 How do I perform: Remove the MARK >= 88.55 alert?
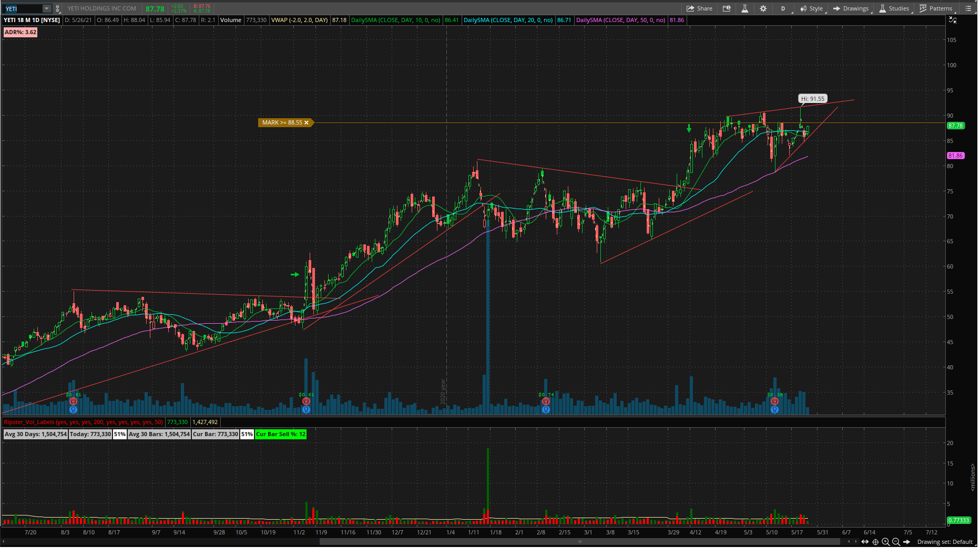tap(307, 122)
